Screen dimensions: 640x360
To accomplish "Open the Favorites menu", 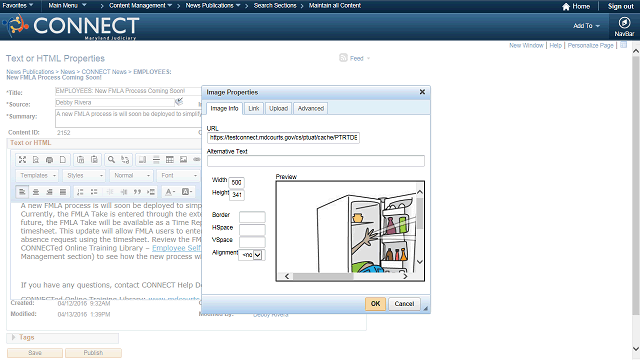I will click(x=18, y=6).
